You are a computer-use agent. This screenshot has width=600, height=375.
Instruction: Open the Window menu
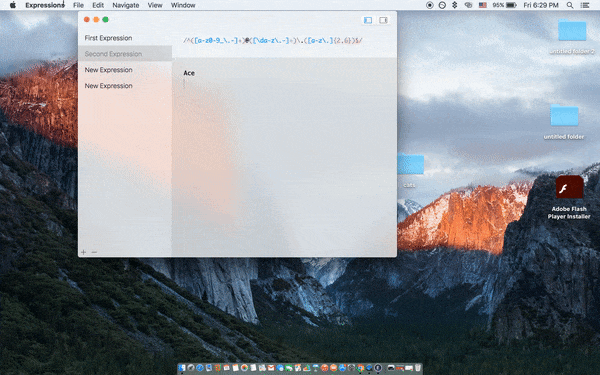[183, 5]
